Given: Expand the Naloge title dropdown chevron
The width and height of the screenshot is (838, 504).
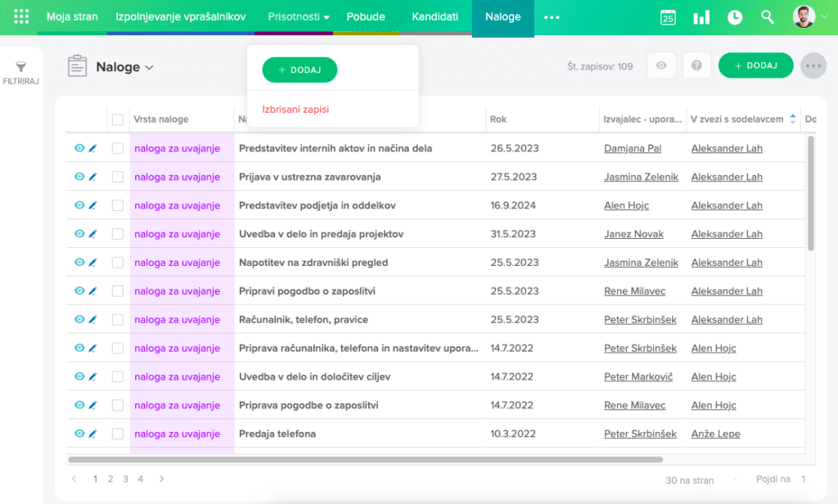Looking at the screenshot, I should (149, 68).
